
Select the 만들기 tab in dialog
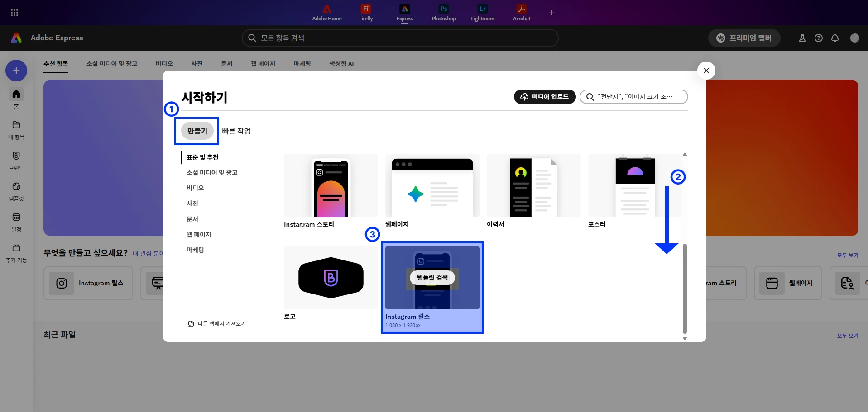[197, 131]
